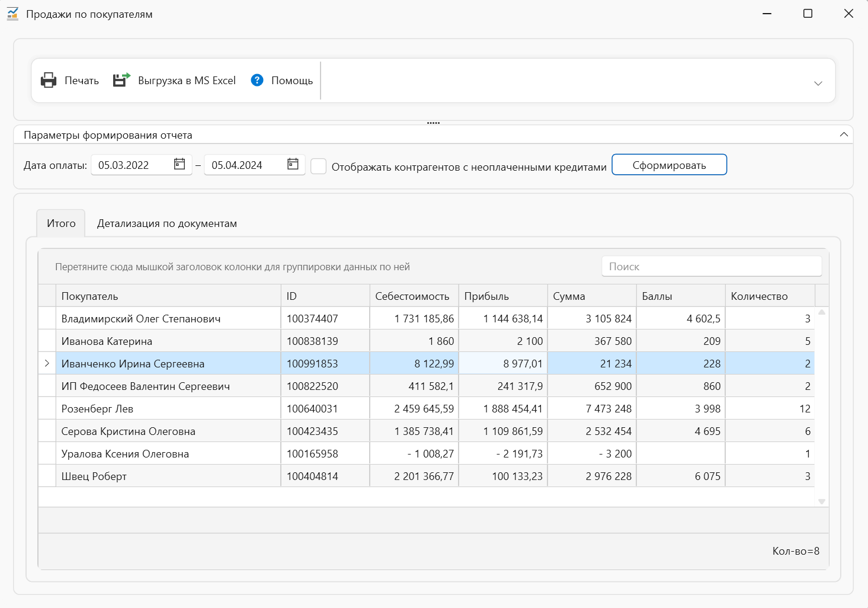Select row Серова Кристина Олеговна
The height and width of the screenshot is (608, 868).
coord(427,431)
